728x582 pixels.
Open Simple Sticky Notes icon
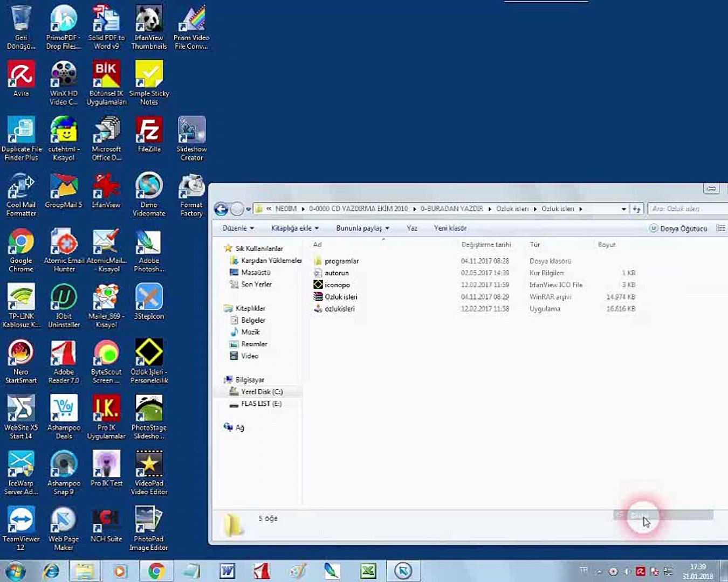149,83
